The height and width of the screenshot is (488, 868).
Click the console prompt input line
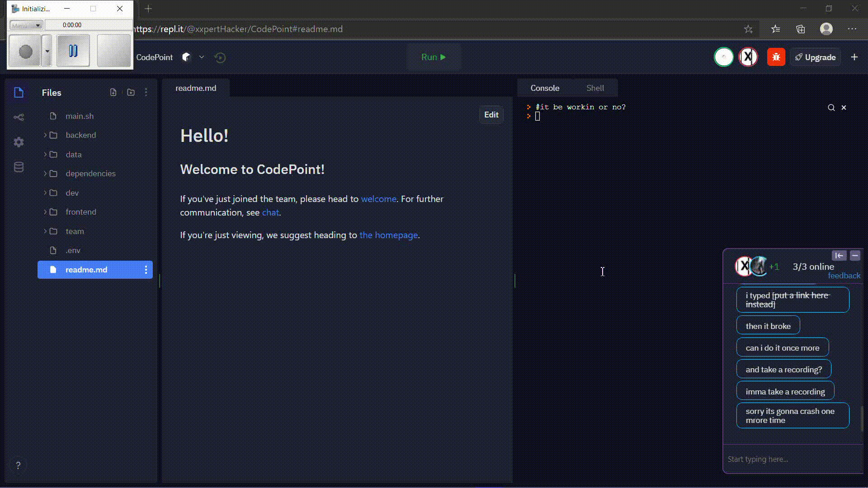(538, 117)
